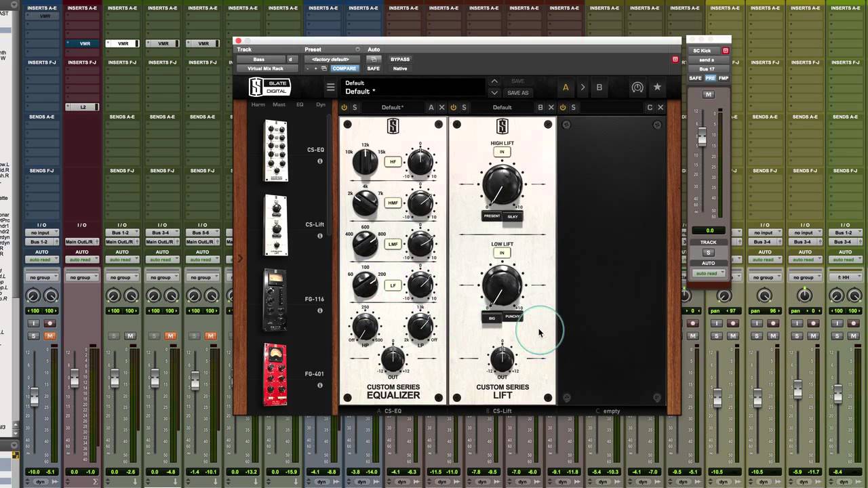Select the SILKY high lift mode
Screen dimensions: 868x488
[513, 216]
